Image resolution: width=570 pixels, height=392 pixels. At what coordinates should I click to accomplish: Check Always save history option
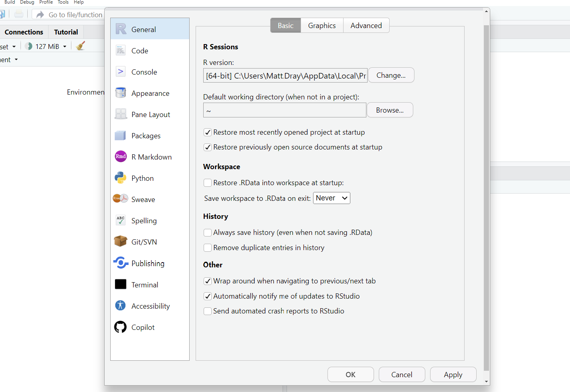pos(208,232)
